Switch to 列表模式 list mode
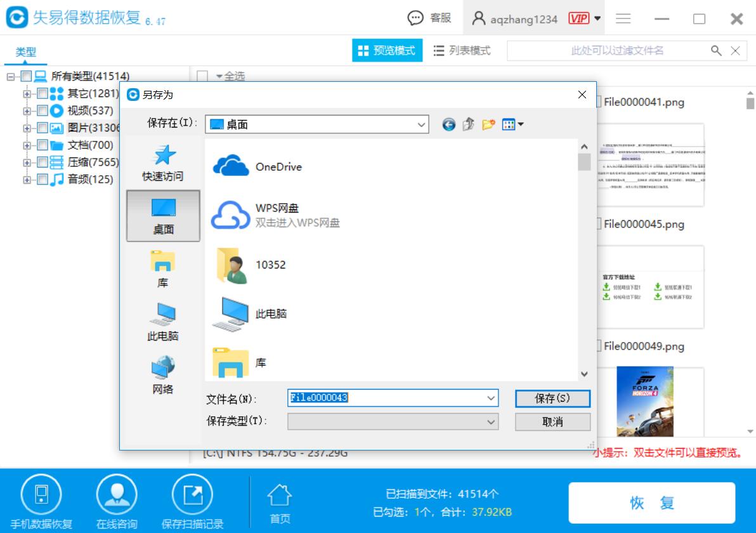Screen dimensions: 756x533 coord(462,51)
